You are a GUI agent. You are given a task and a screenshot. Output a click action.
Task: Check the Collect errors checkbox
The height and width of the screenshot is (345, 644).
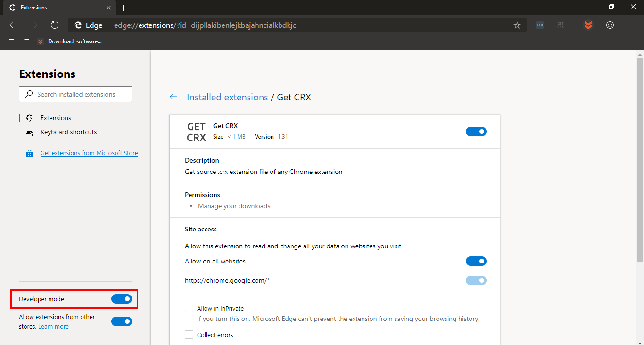click(189, 335)
